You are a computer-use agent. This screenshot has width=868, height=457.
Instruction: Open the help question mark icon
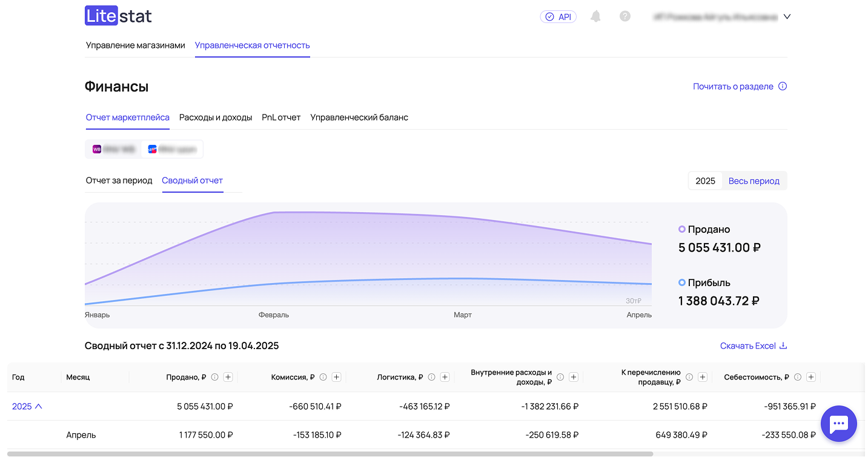pyautogui.click(x=625, y=17)
